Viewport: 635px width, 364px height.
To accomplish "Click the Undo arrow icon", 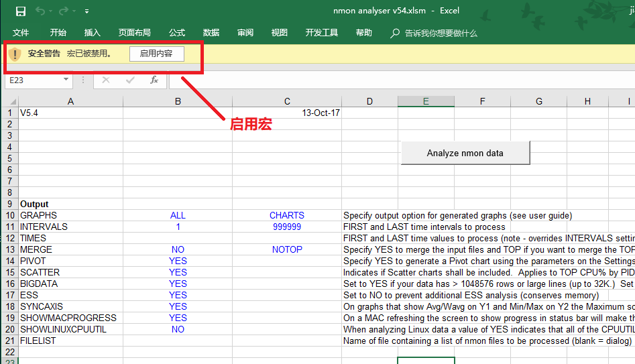I will pos(40,11).
